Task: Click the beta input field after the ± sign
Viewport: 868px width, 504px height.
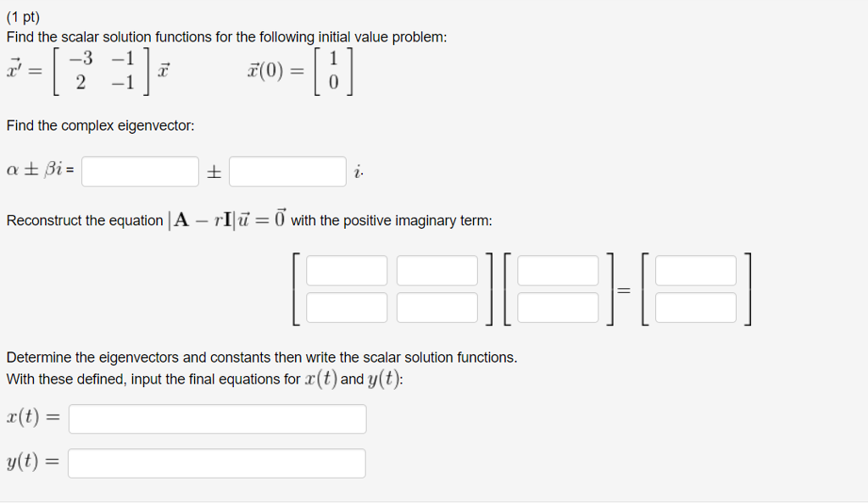Action: (287, 171)
